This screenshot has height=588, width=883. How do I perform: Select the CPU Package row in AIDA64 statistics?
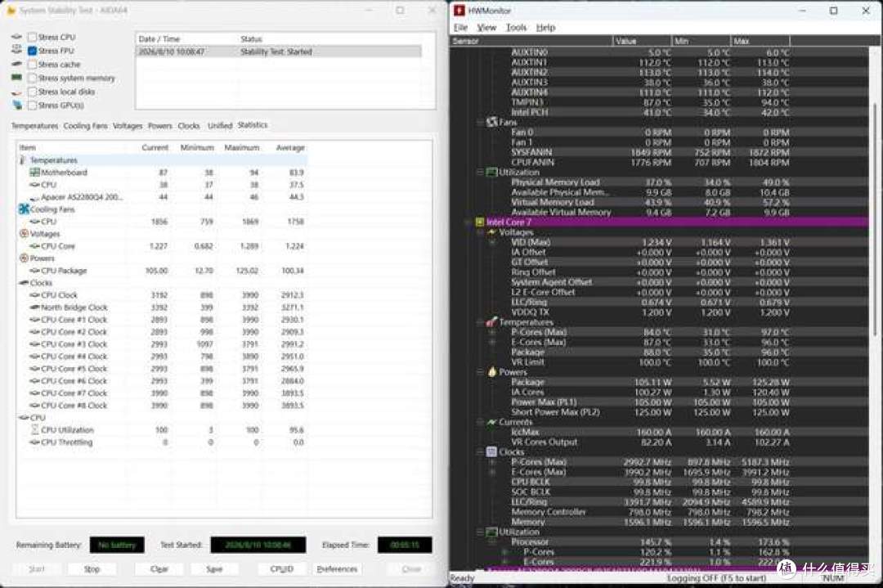164,271
